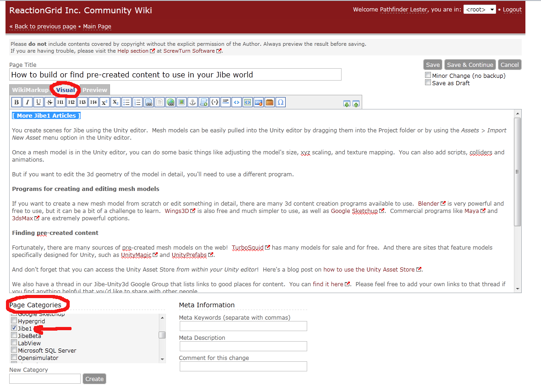Open the Preview tab
This screenshot has width=541, height=392.
pos(95,90)
